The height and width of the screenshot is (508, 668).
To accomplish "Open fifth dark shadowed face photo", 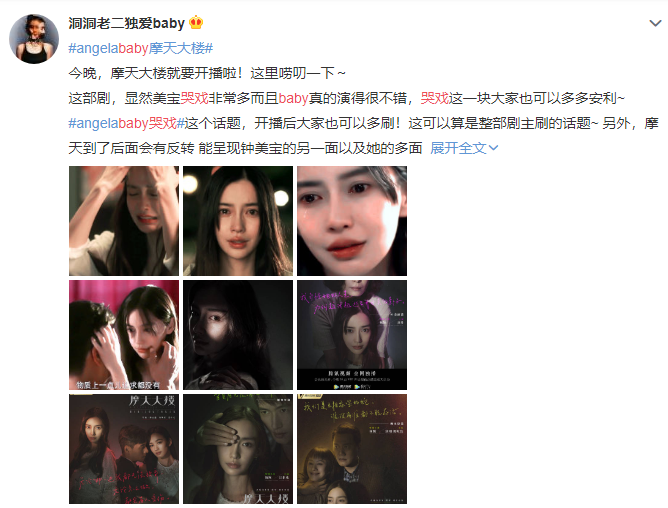I will pyautogui.click(x=238, y=335).
